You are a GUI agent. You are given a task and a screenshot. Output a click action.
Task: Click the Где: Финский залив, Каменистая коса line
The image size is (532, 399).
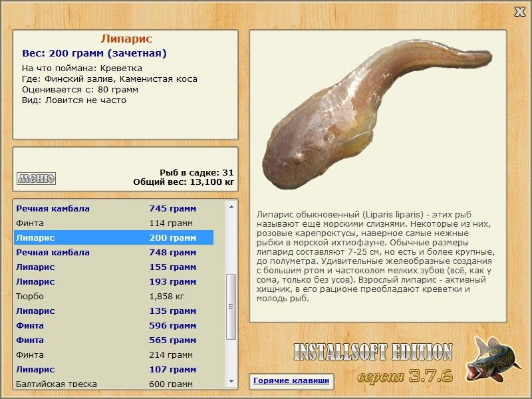click(x=109, y=79)
